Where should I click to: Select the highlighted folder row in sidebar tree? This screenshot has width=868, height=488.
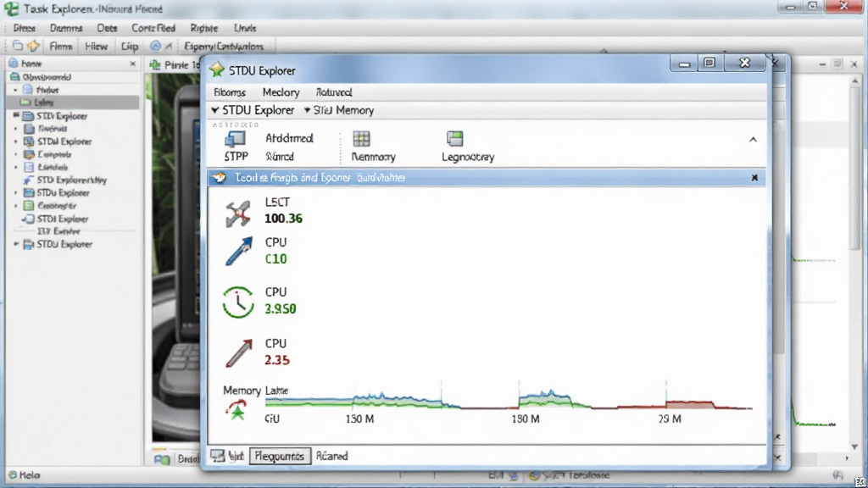coord(73,103)
